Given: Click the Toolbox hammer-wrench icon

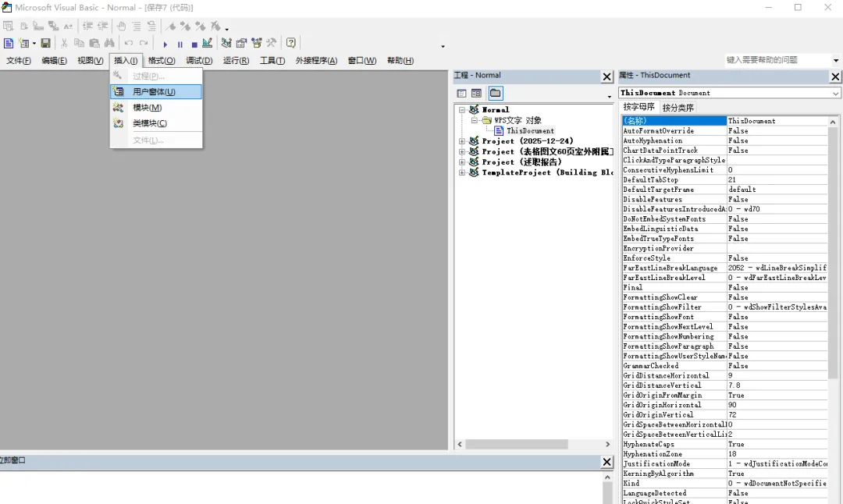Looking at the screenshot, I should click(x=272, y=43).
